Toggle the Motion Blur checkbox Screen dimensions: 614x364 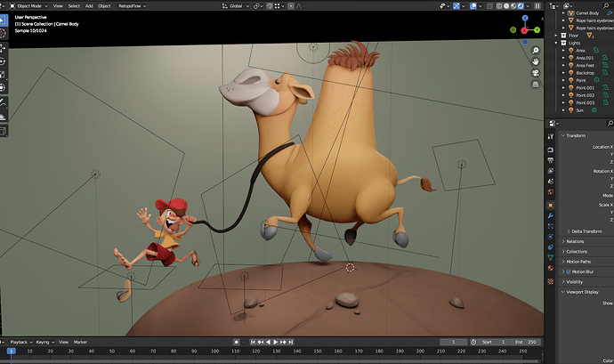click(569, 272)
